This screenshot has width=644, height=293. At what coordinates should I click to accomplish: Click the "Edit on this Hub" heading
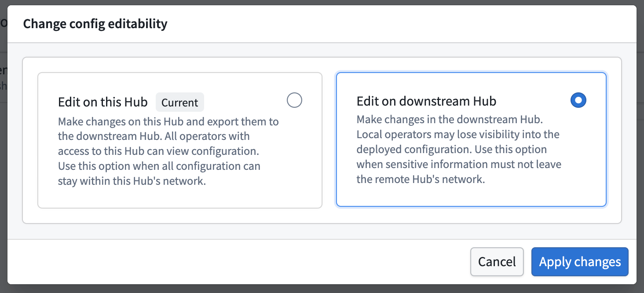pyautogui.click(x=103, y=102)
